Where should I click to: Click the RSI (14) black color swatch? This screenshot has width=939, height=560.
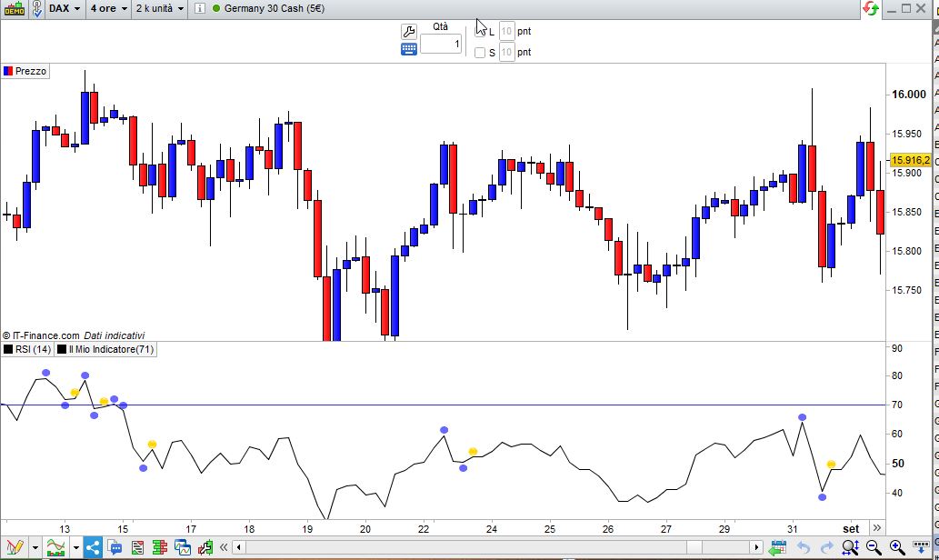click(x=8, y=349)
